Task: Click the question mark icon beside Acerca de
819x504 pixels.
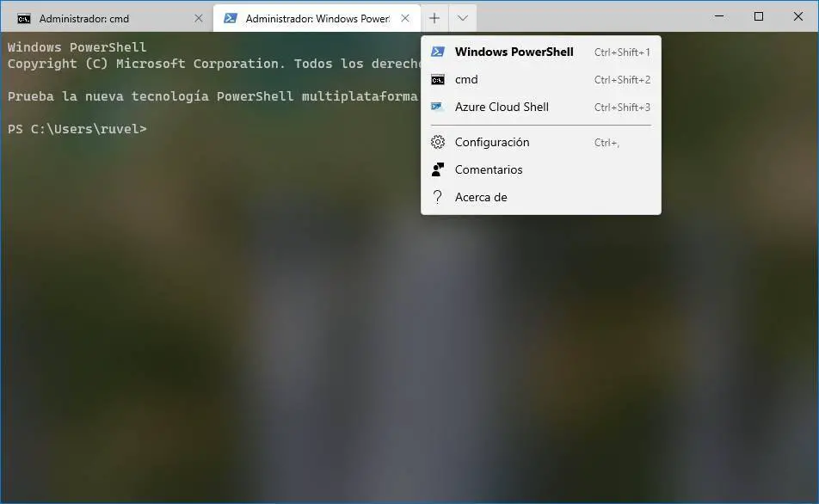Action: pos(438,197)
